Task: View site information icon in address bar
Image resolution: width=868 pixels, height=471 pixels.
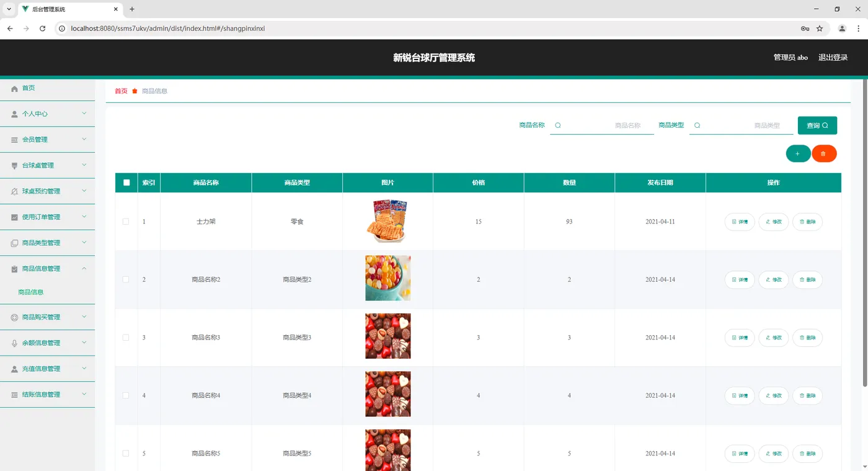Action: 62,29
